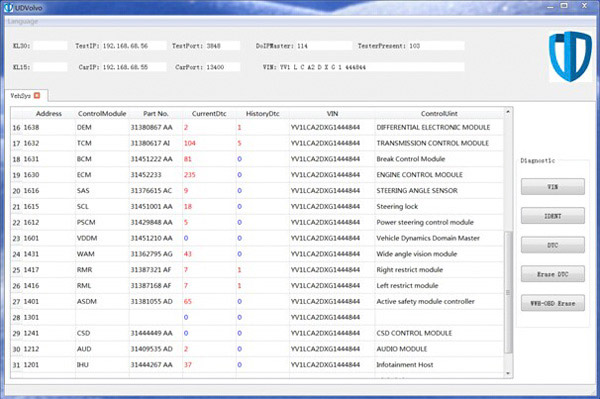
Task: Select the AUD module cell
Action: coord(102,349)
